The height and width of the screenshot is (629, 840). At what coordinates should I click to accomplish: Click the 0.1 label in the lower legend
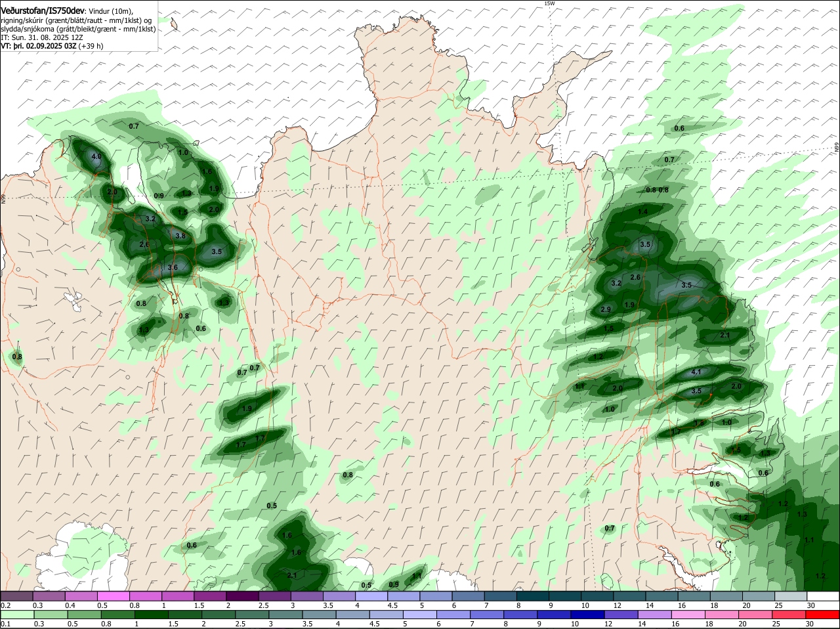click(x=5, y=624)
